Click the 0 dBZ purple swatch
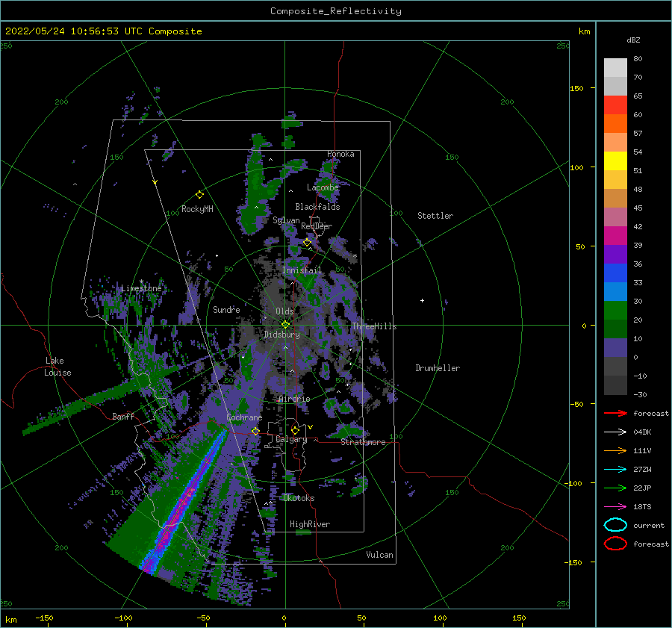 615,348
